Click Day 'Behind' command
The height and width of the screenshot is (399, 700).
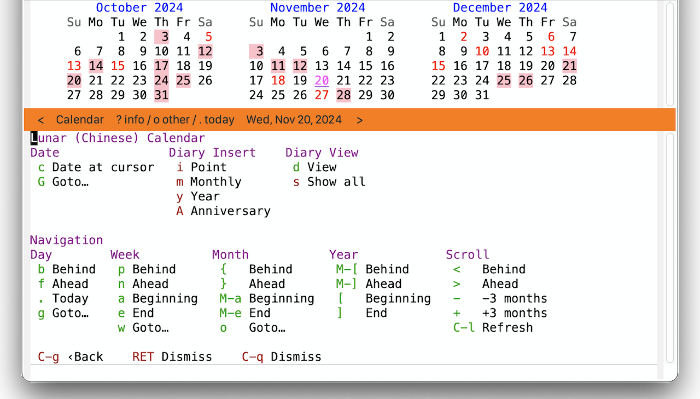pyautogui.click(x=67, y=270)
